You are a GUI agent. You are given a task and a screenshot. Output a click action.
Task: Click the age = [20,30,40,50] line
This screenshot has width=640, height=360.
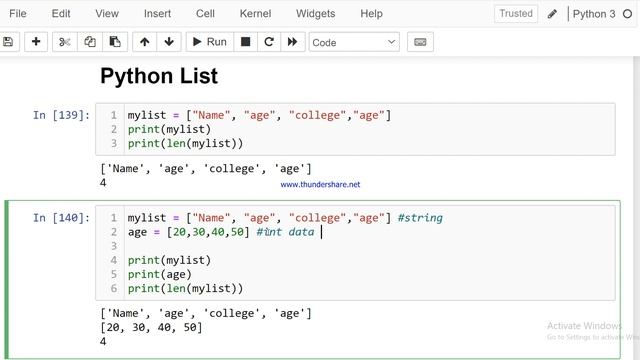(x=188, y=232)
